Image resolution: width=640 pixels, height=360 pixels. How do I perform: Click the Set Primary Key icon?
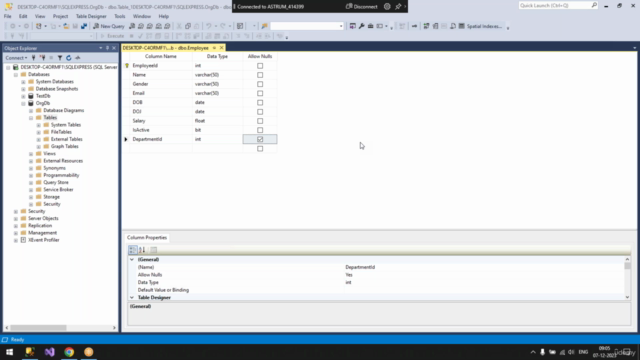(414, 26)
